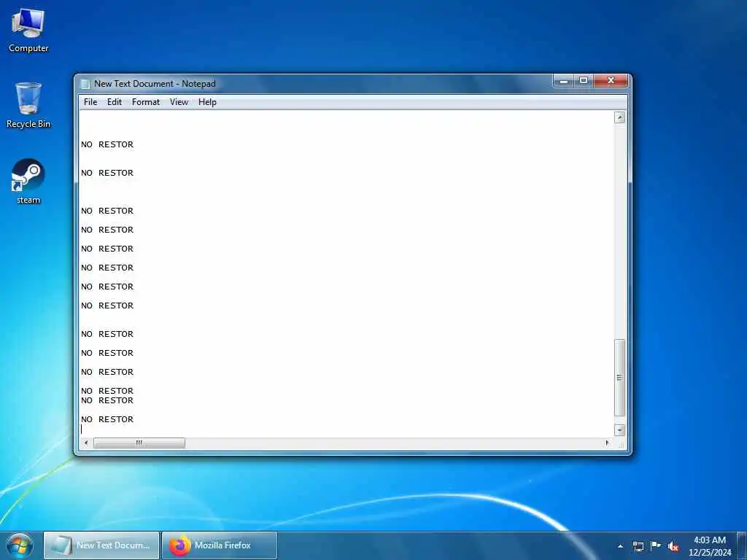This screenshot has height=560, width=747.
Task: Click the vertical scrollbar up arrow
Action: [x=619, y=117]
